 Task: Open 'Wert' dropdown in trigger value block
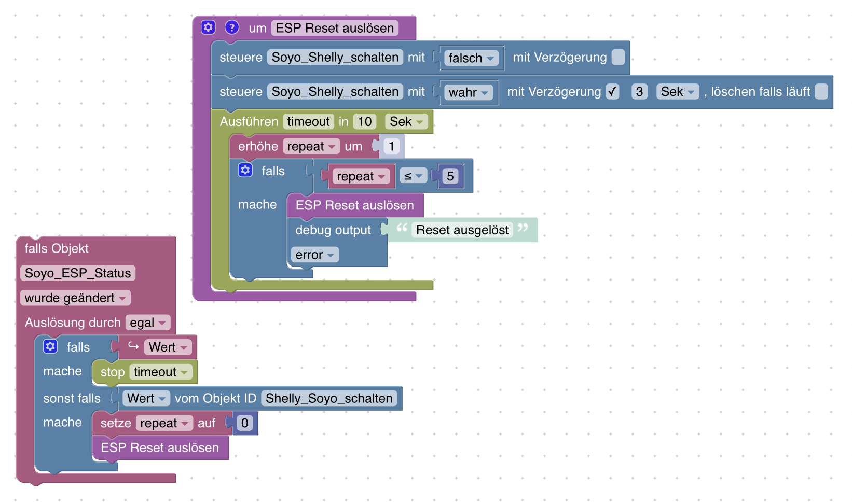168,347
